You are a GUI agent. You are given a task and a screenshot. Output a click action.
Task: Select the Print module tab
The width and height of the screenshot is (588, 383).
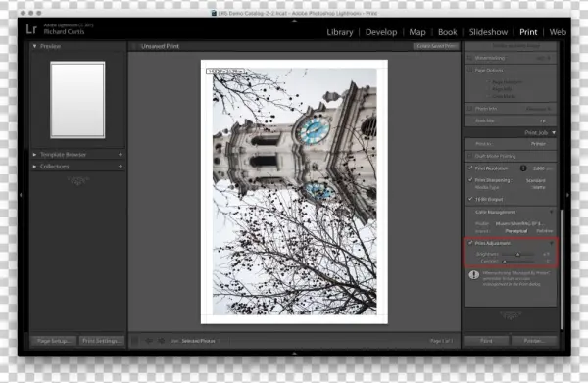coord(528,32)
